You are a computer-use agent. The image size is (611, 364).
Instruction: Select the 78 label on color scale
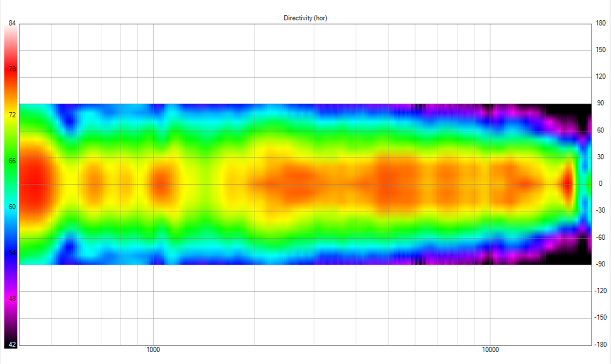click(x=13, y=69)
